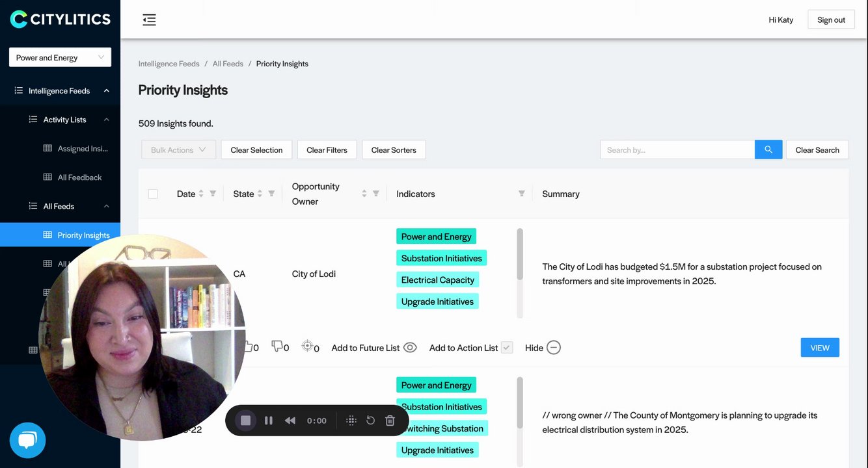
Task: Click the Search by input field
Action: point(677,149)
